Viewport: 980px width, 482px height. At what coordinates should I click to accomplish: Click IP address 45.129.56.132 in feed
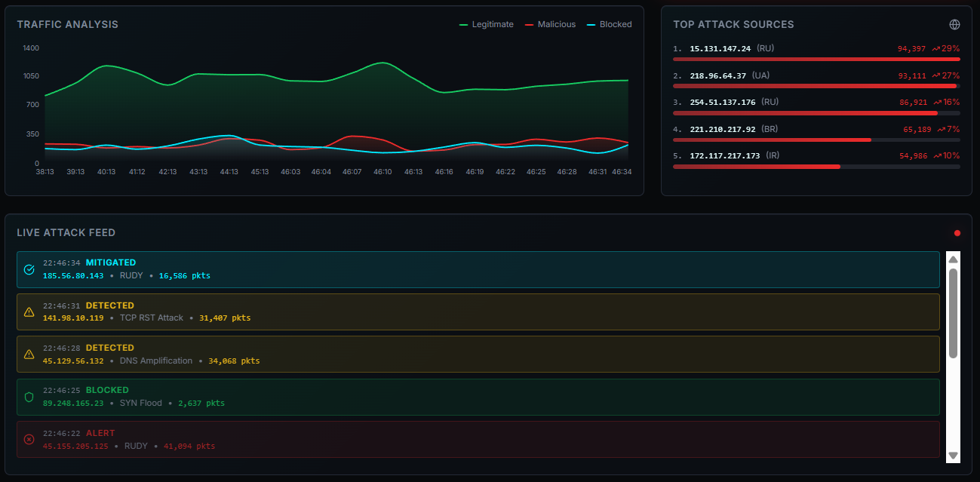pos(73,361)
